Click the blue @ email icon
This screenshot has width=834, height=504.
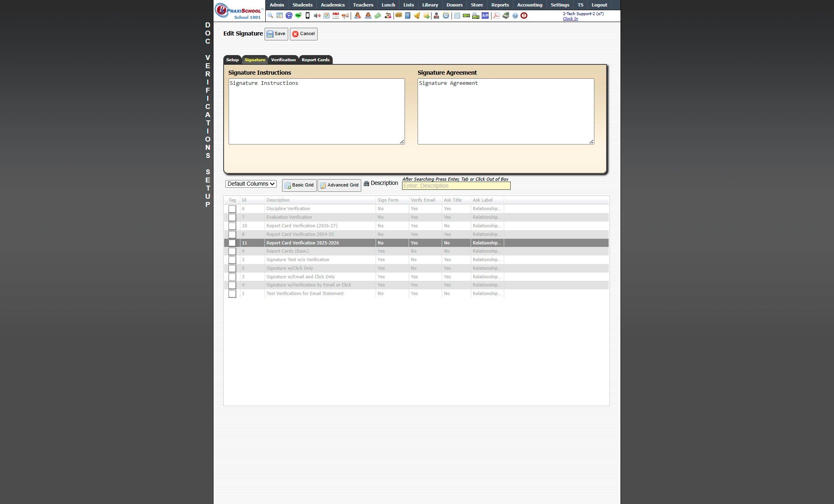click(x=289, y=16)
